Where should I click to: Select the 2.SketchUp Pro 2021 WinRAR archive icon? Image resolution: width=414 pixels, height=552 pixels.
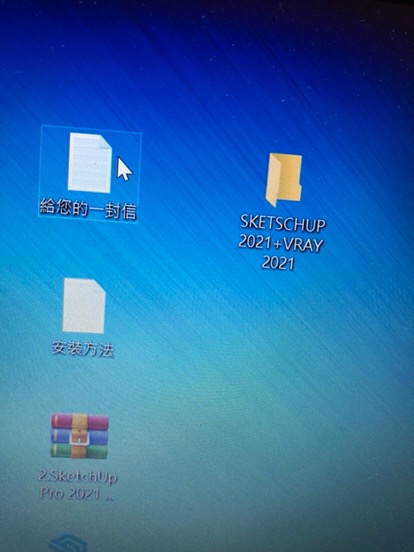79,436
